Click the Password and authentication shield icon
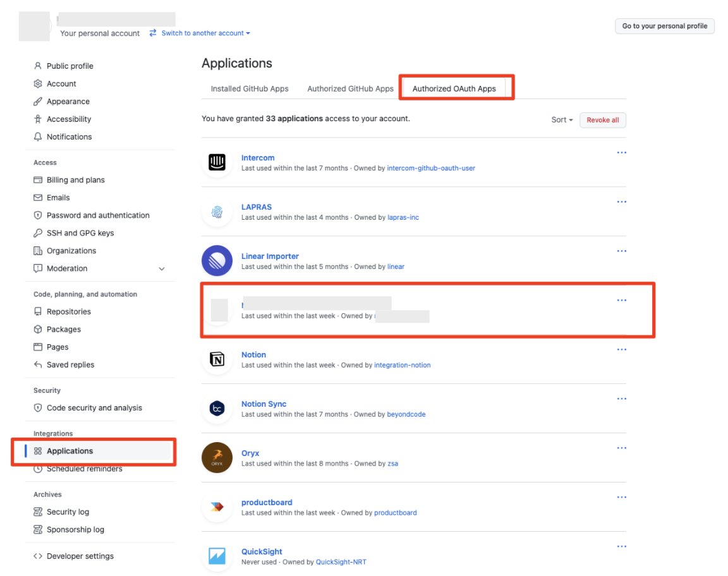The height and width of the screenshot is (576, 728). tap(38, 215)
